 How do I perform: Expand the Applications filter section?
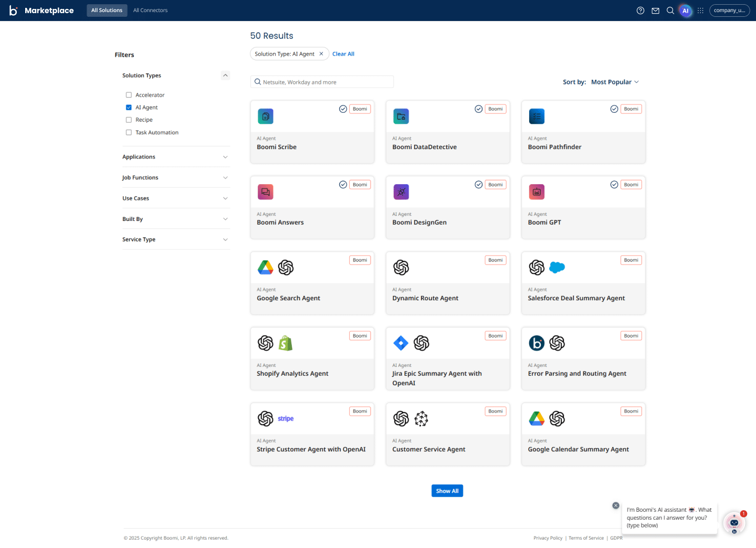tap(176, 157)
